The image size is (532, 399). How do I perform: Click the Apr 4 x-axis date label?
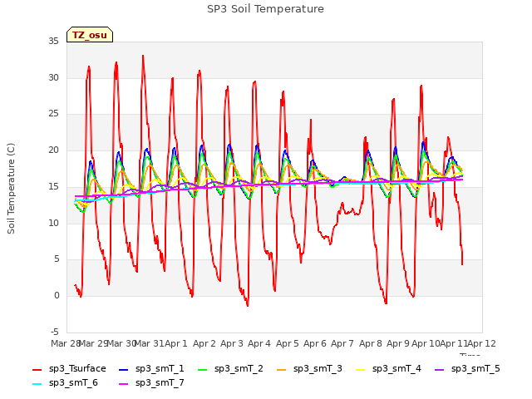tap(259, 343)
